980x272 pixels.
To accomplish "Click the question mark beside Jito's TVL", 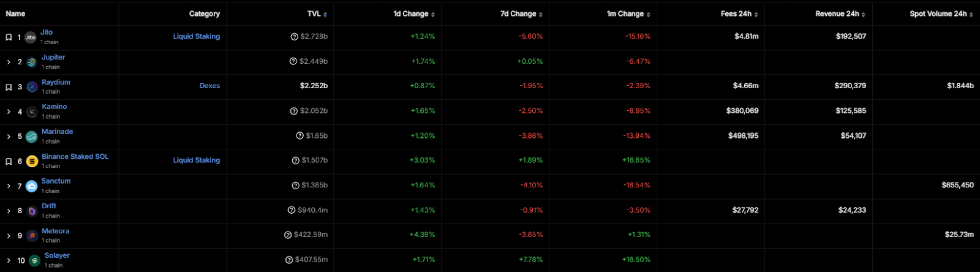I will (295, 37).
